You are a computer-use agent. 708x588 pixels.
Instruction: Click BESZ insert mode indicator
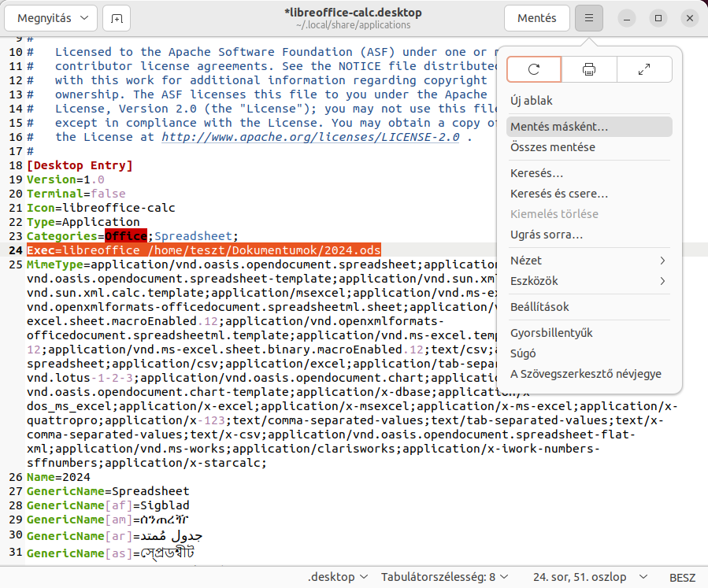[x=682, y=578]
